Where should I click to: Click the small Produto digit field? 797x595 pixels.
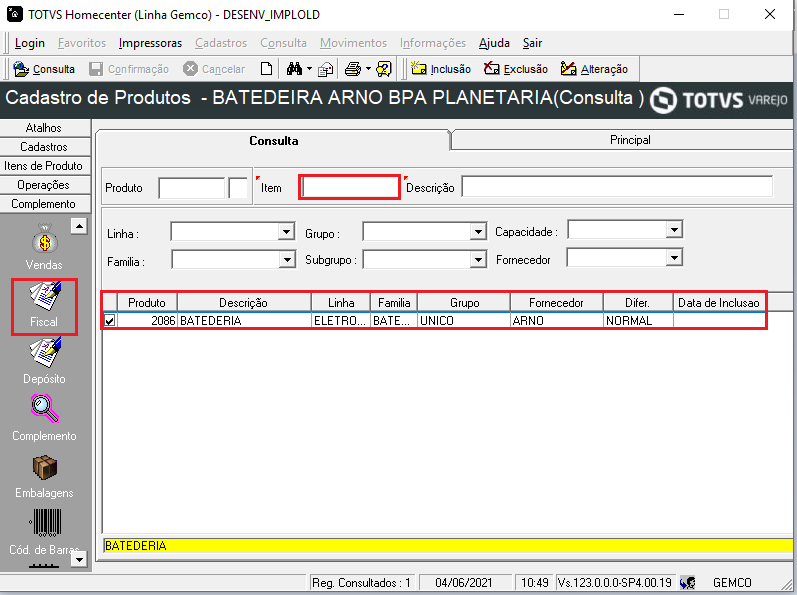238,187
